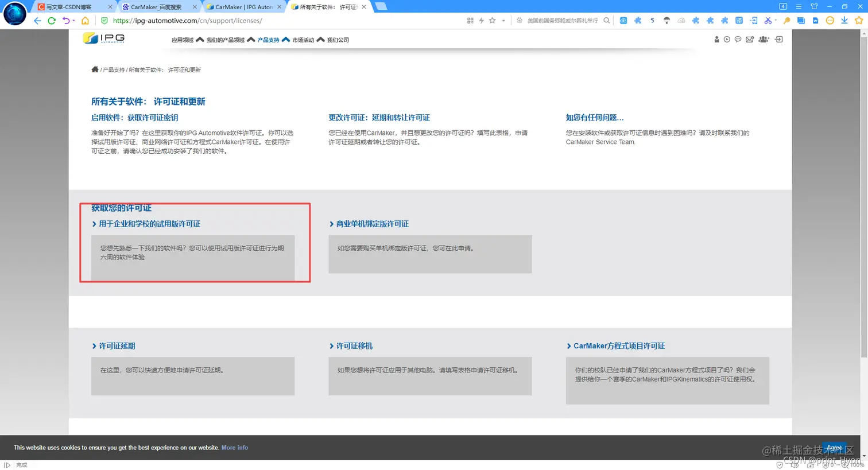This screenshot has width=868, height=470.
Task: Switch to the CarMaker | IPG Autom tab
Action: click(x=243, y=7)
